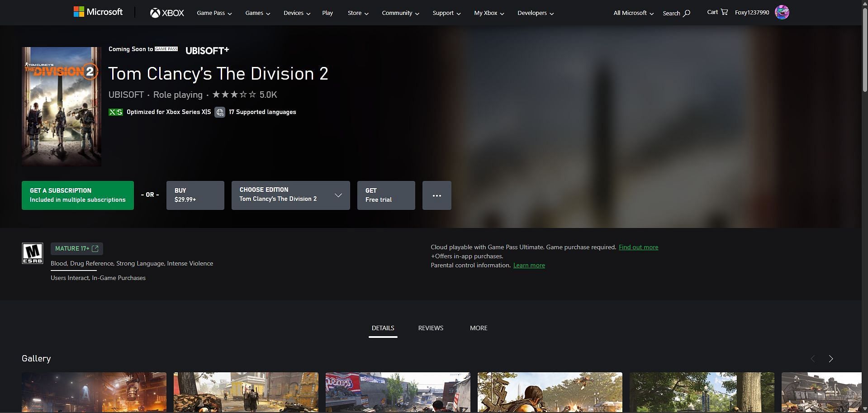The image size is (868, 413).
Task: Open gallery screenshot with the explosion and gunner
Action: [x=550, y=392]
